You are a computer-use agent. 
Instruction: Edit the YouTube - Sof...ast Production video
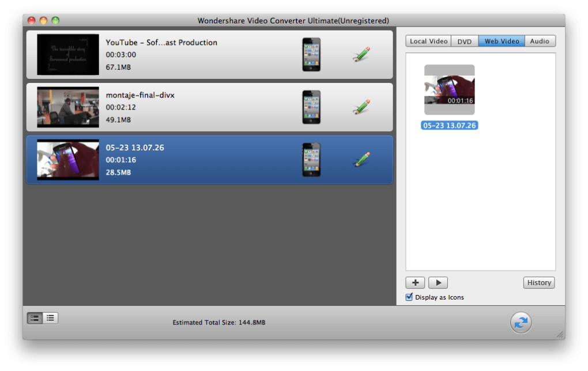point(361,54)
